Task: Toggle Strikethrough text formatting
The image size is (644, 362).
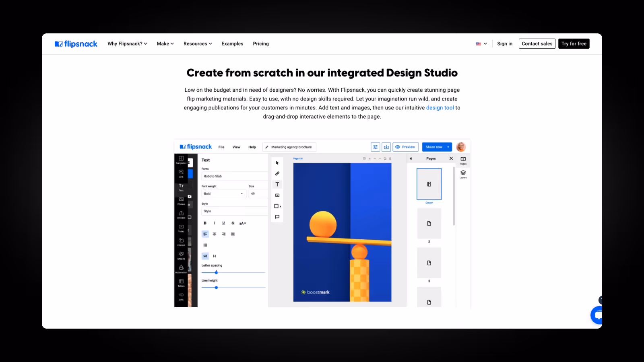Action: coord(233,223)
